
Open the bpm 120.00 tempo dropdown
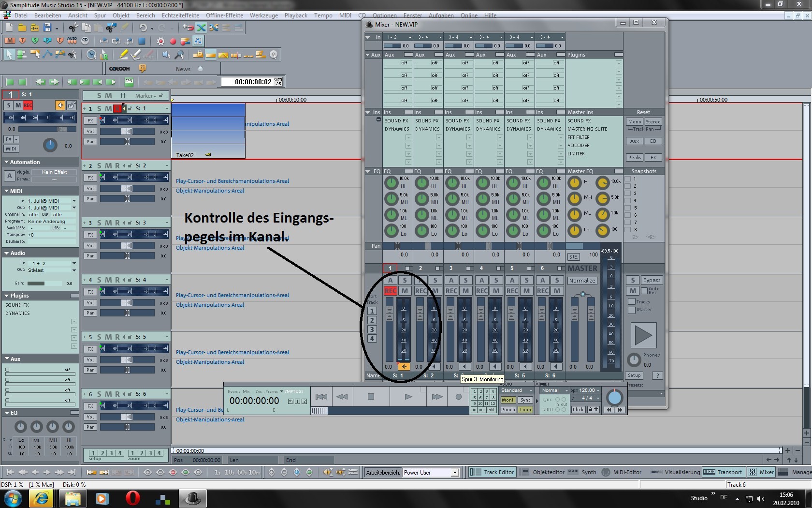585,390
